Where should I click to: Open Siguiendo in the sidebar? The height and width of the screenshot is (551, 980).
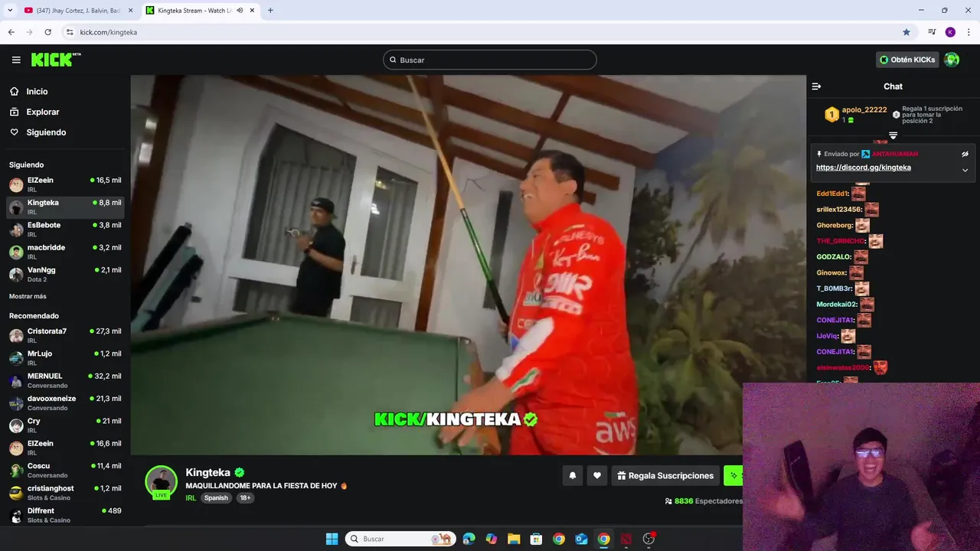(x=46, y=132)
